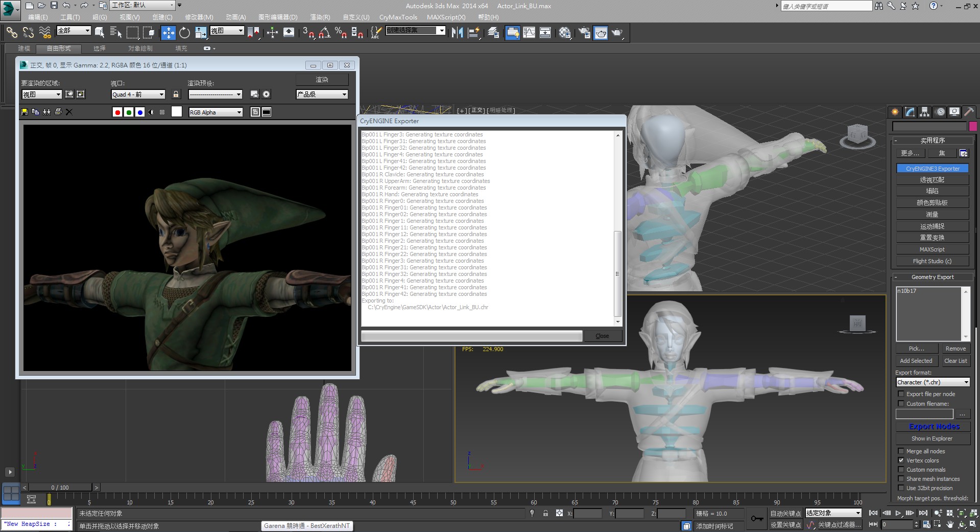Click the Export Nodes button
The height and width of the screenshot is (532, 980).
934,427
